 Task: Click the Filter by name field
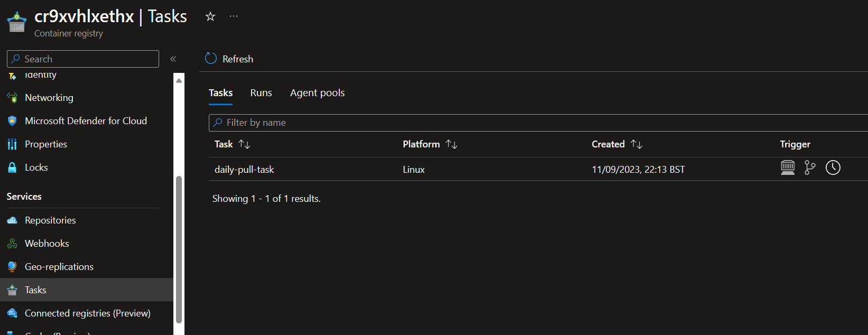[x=370, y=122]
